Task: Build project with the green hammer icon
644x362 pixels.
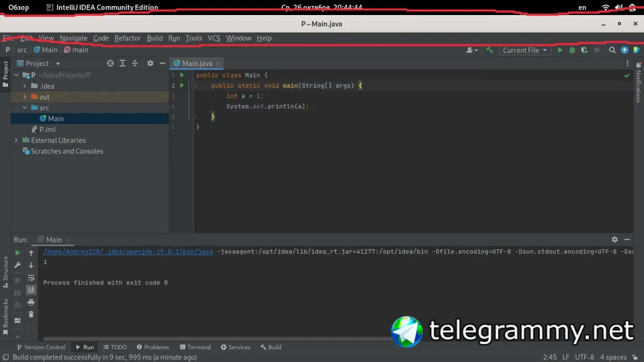Action: coord(490,50)
